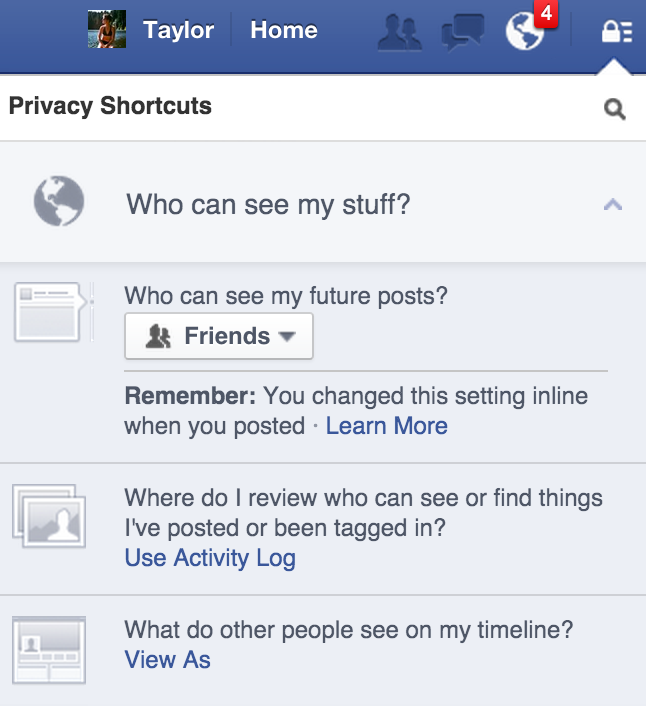Click the Privacy Shortcuts title
646x706 pixels.
[110, 106]
